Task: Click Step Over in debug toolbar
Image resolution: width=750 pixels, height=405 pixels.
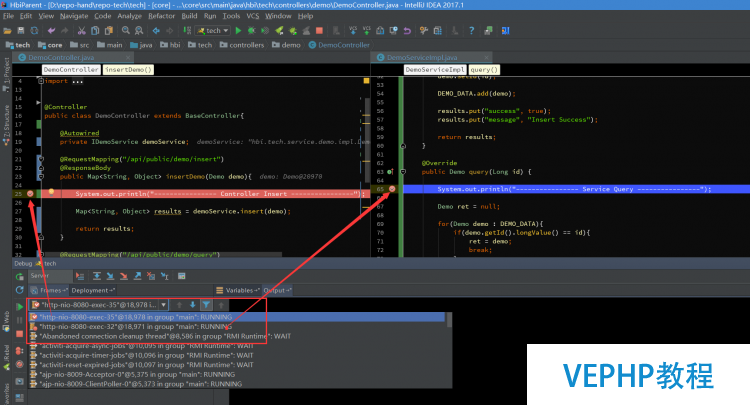Action: 97,276
